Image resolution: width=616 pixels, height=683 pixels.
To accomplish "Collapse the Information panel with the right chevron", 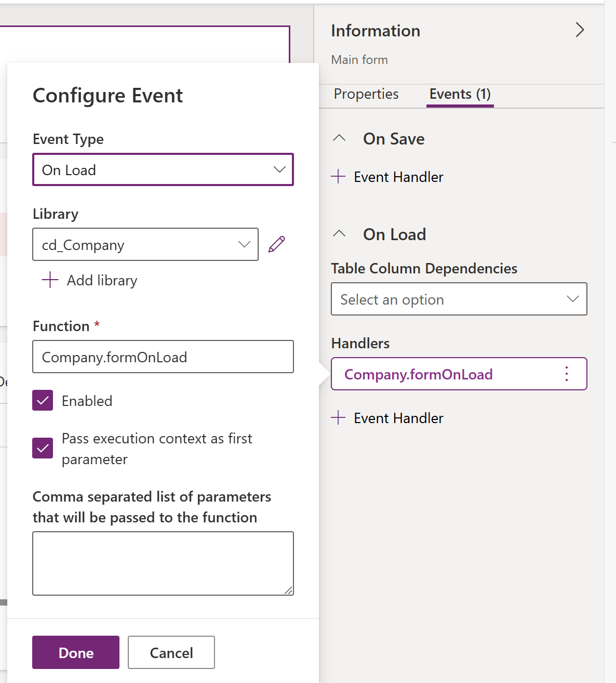I will pos(580,30).
